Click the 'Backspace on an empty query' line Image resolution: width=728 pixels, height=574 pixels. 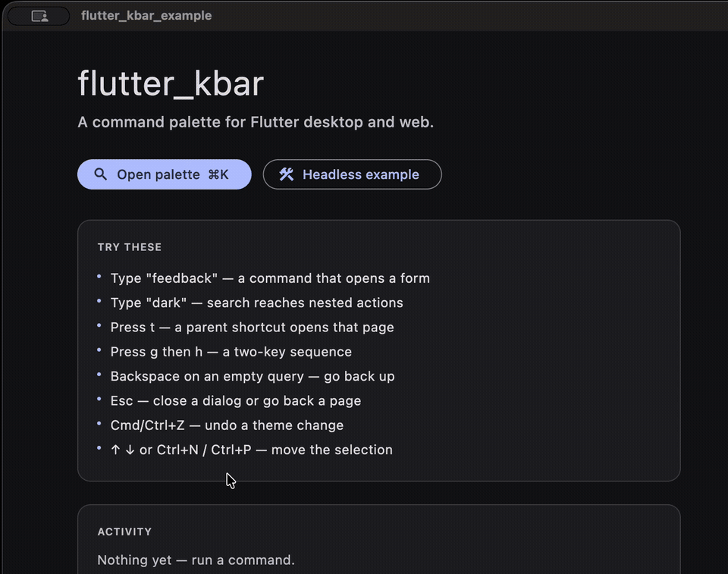(x=252, y=376)
